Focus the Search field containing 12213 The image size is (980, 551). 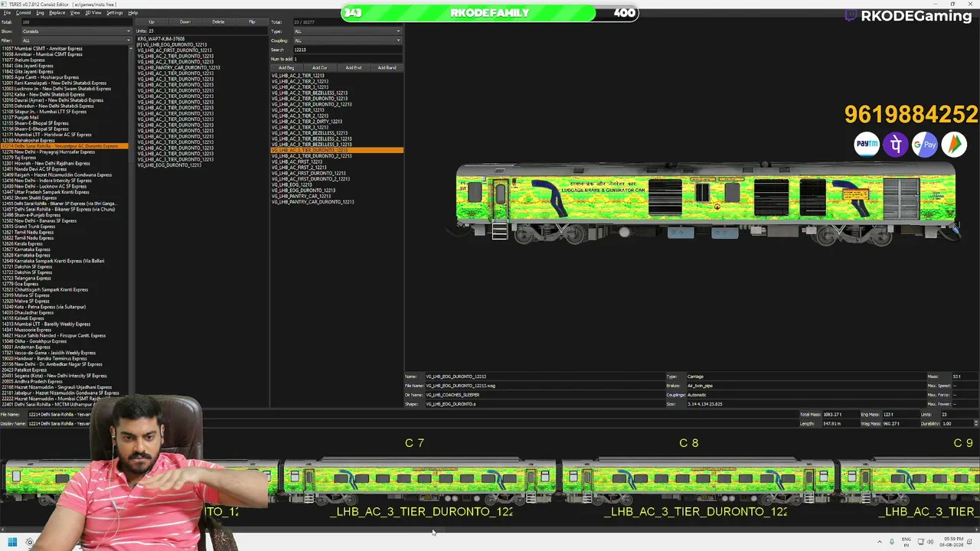(x=348, y=50)
